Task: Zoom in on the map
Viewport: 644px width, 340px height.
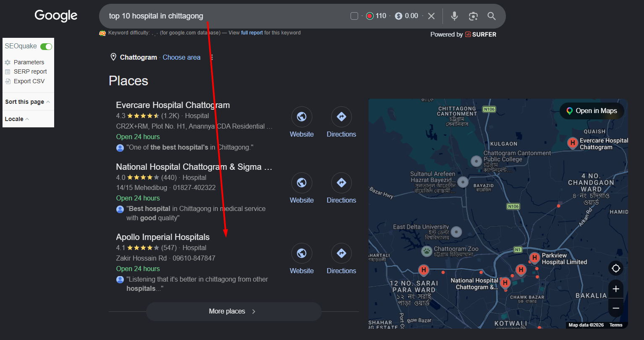Action: [616, 289]
